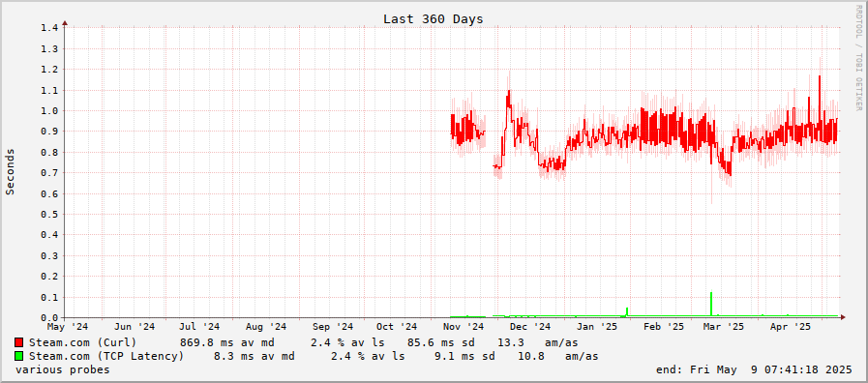Screen dimensions: 868x383
Task: Click the 'end: Fri May 9 07:41:18 2025' timestamp
Action: click(754, 369)
